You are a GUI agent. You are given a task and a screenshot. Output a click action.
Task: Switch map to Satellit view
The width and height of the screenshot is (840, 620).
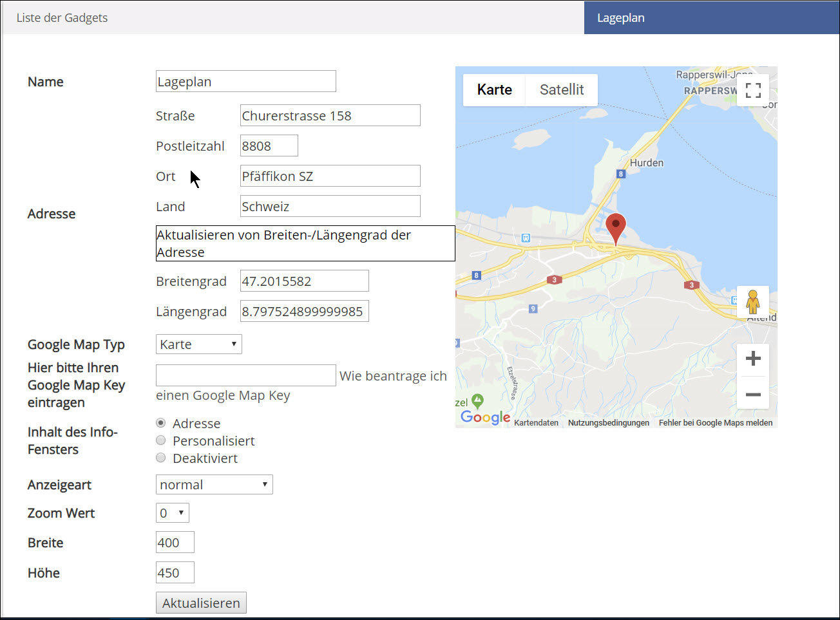[x=562, y=90]
